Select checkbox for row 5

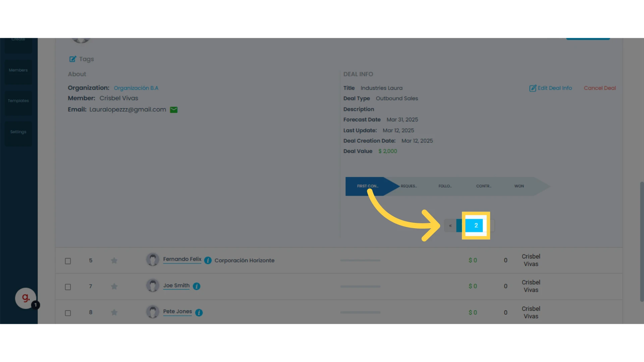pyautogui.click(x=68, y=261)
